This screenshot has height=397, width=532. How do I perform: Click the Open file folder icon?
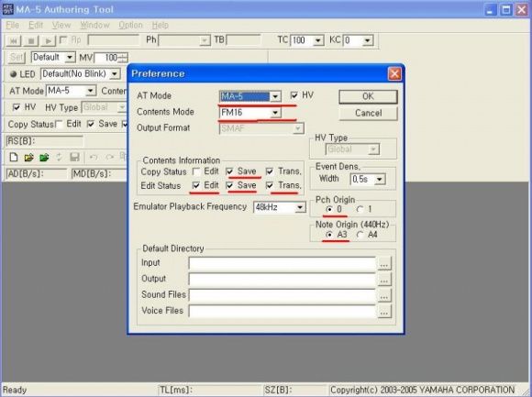[28, 158]
